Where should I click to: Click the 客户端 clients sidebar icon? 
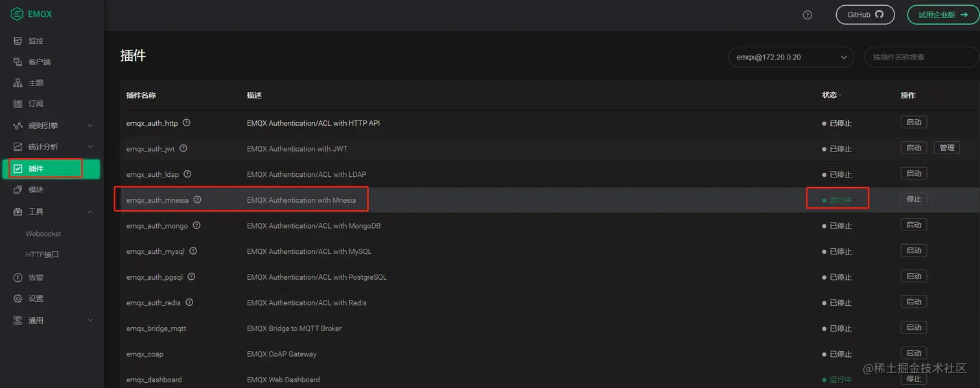17,62
